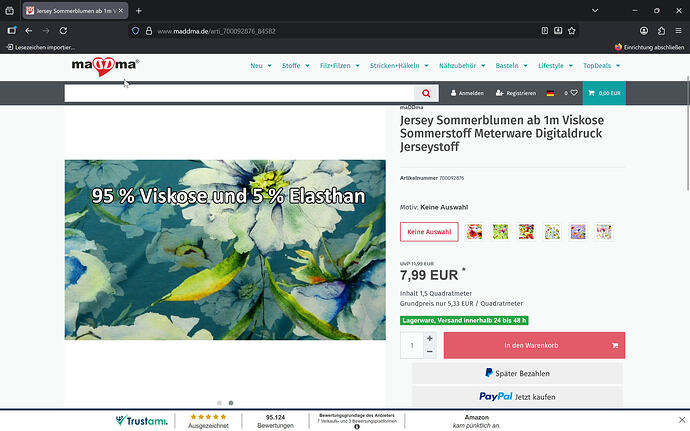Choose the purple flower motif swatch
690x431 pixels.
coord(578,232)
